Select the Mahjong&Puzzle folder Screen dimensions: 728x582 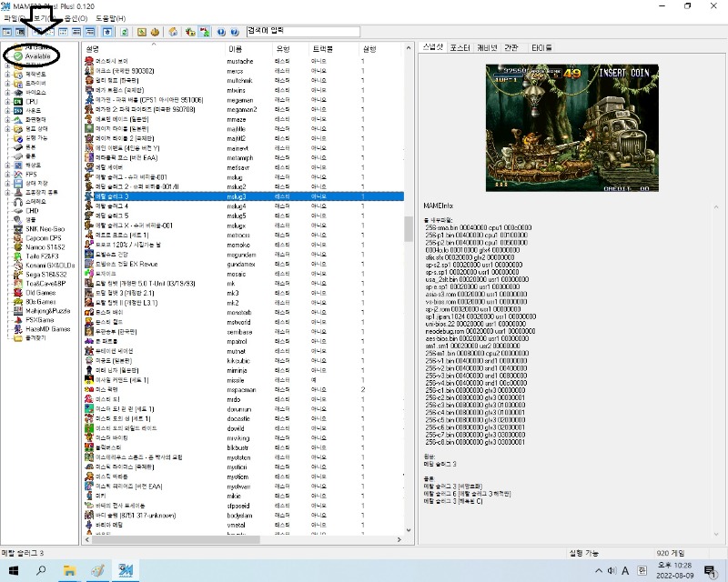[48, 310]
